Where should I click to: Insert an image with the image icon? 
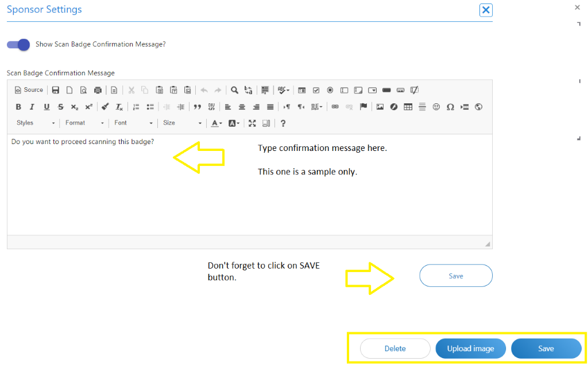[380, 107]
